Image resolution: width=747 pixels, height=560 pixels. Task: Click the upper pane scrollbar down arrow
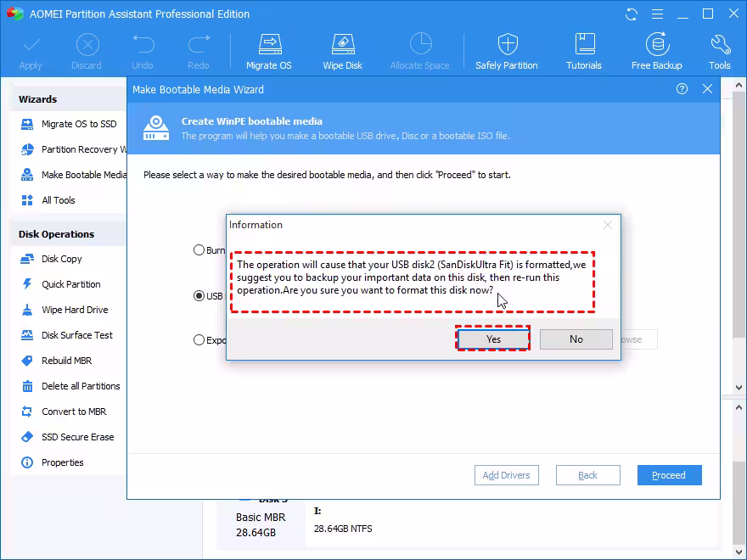click(739, 388)
